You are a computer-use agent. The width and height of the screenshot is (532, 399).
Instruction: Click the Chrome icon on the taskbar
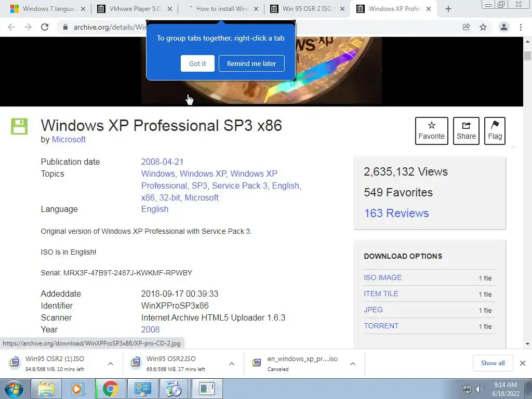tap(110, 389)
